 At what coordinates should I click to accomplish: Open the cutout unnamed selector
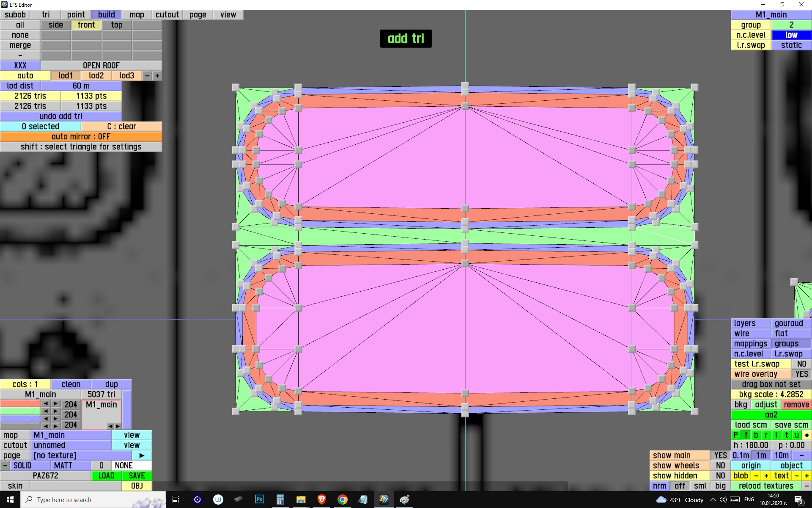[x=71, y=445]
